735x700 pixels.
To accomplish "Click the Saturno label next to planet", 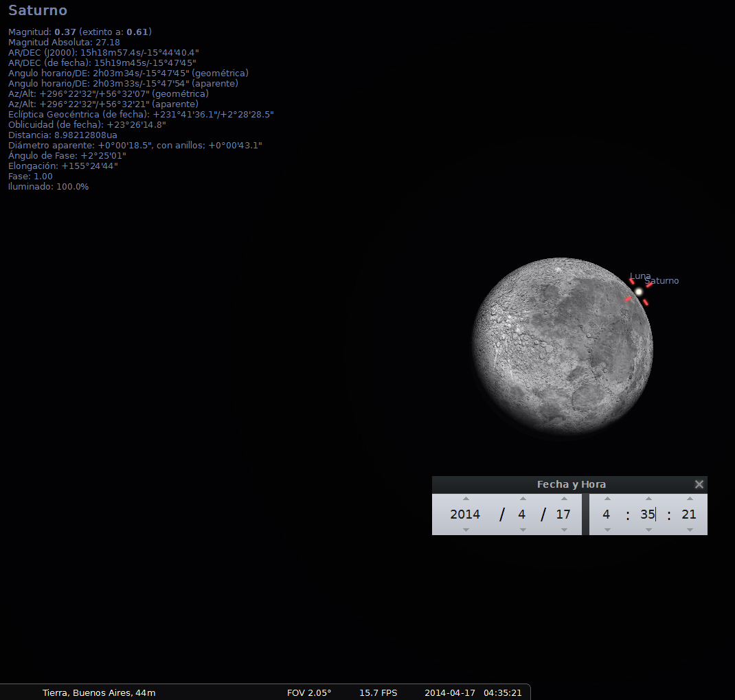I will [661, 281].
